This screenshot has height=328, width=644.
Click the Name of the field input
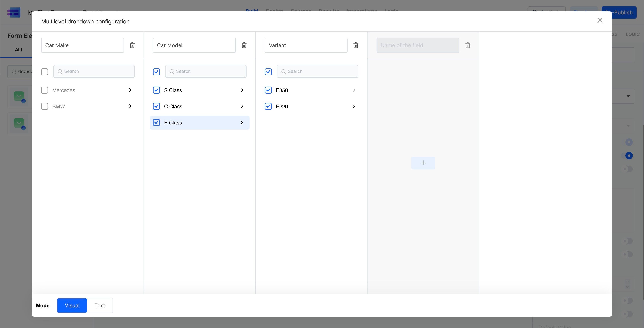point(417,45)
